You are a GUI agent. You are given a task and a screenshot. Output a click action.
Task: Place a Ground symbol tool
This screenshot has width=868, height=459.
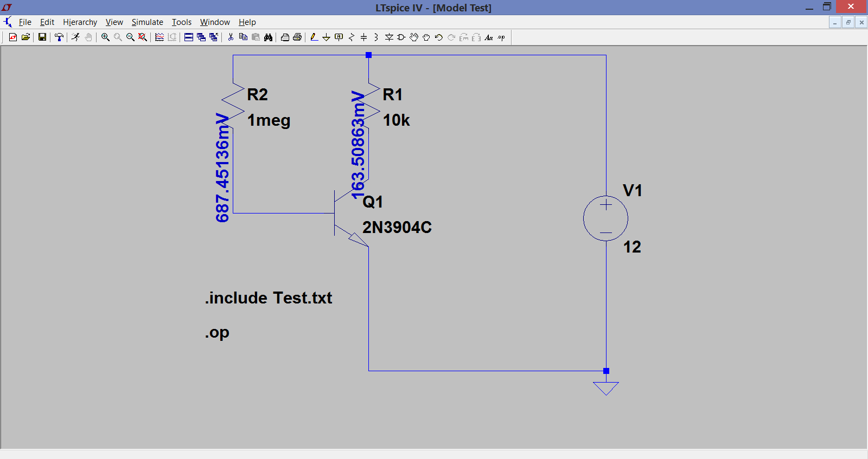327,37
